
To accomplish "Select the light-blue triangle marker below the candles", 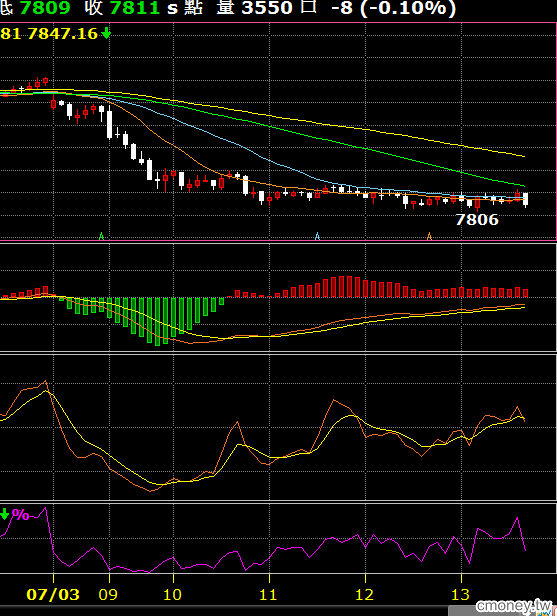I will tap(317, 236).
